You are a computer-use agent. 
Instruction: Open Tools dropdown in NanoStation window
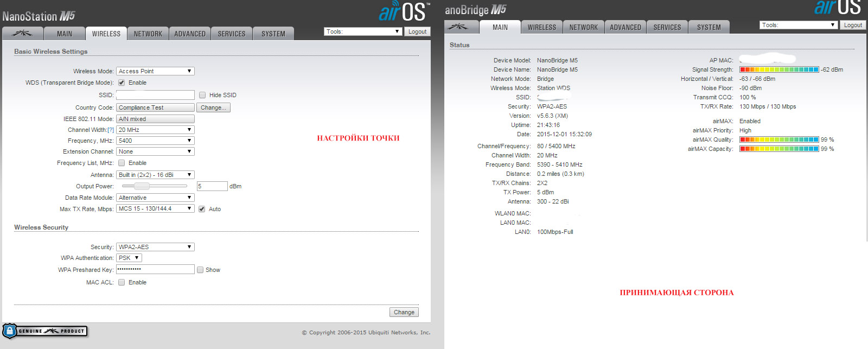pos(363,31)
